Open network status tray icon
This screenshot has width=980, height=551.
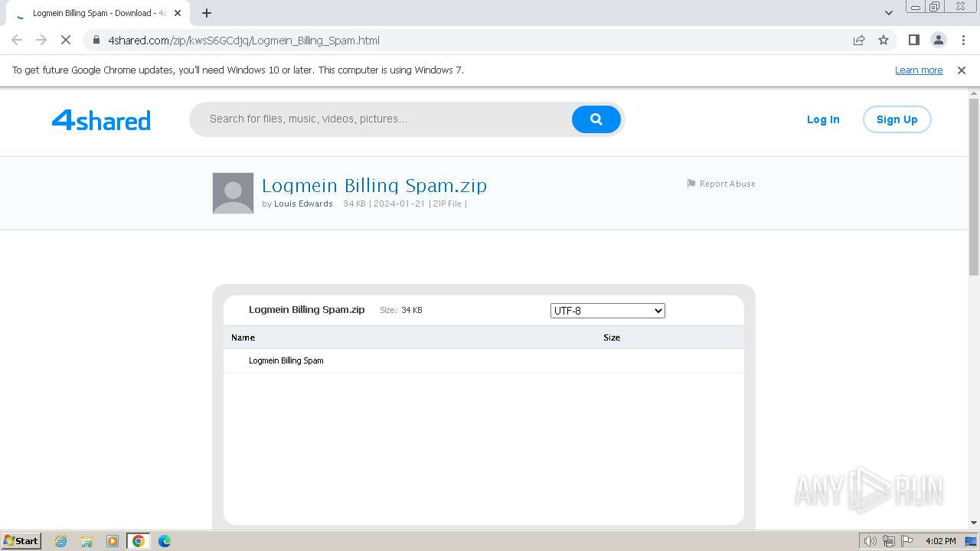click(x=889, y=541)
